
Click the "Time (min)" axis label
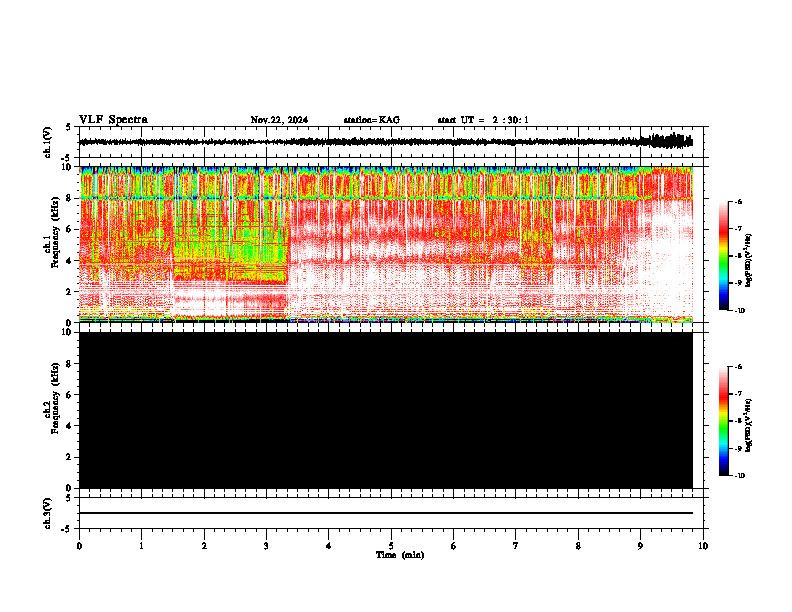(400, 555)
